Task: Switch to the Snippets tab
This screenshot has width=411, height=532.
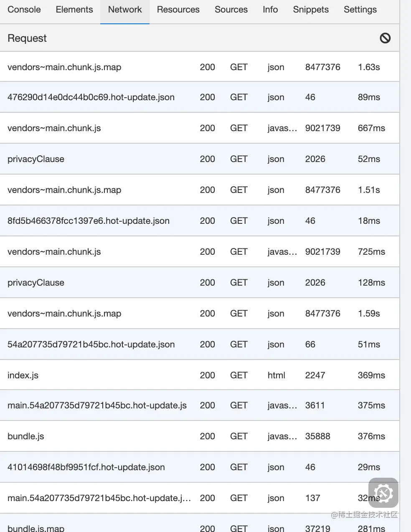Action: coord(311,10)
